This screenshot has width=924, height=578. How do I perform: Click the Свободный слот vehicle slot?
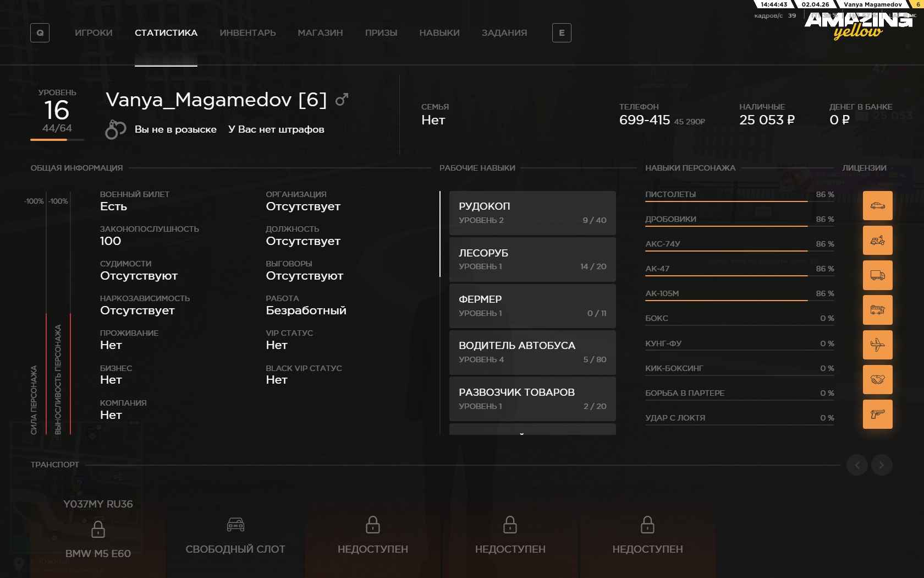click(235, 534)
